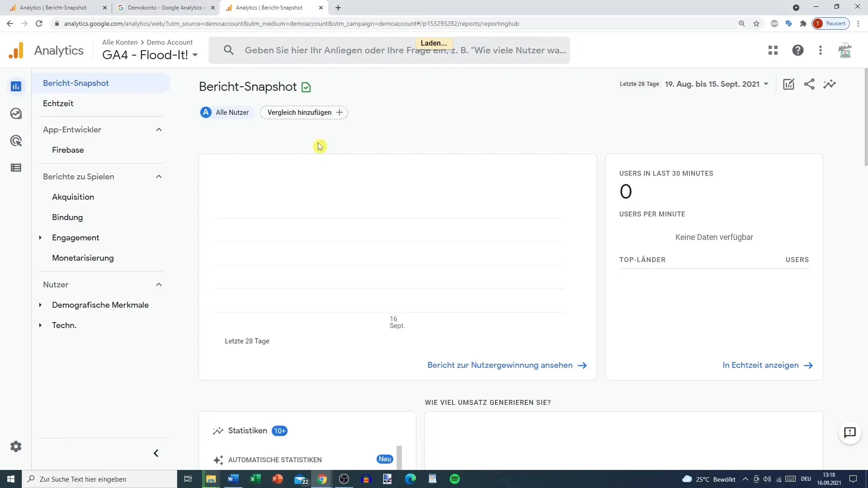Switch to first Analytics browser tab

59,8
